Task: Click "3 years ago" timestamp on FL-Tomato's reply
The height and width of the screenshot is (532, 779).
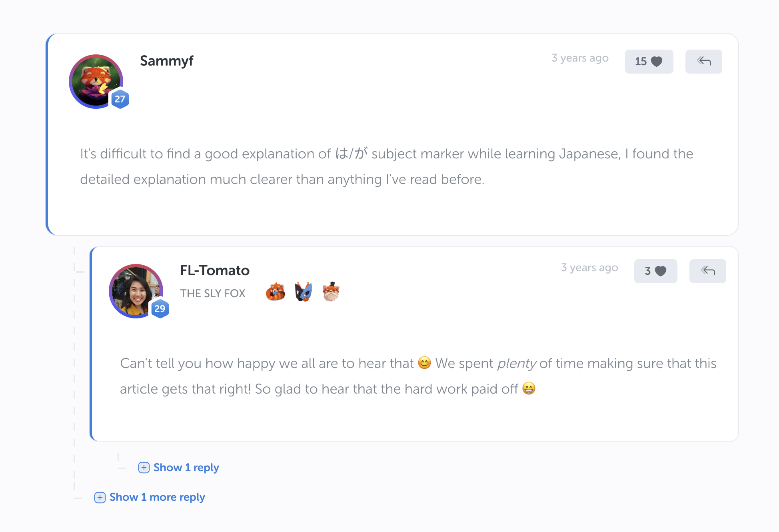Action: click(x=589, y=268)
